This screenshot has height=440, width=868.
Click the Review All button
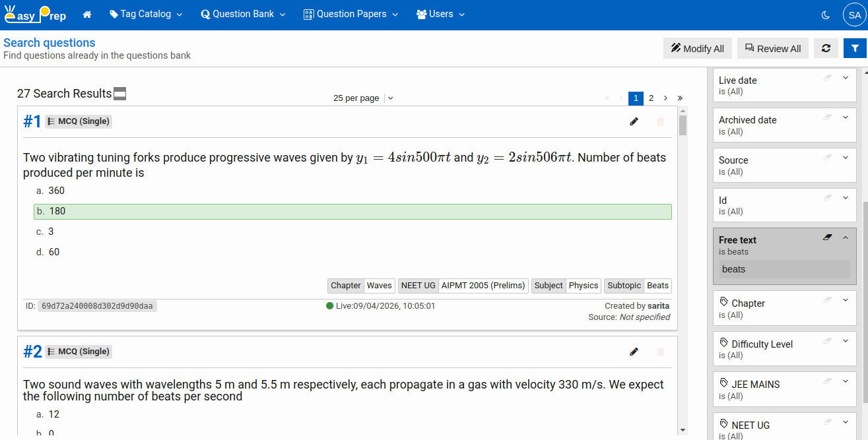click(772, 48)
